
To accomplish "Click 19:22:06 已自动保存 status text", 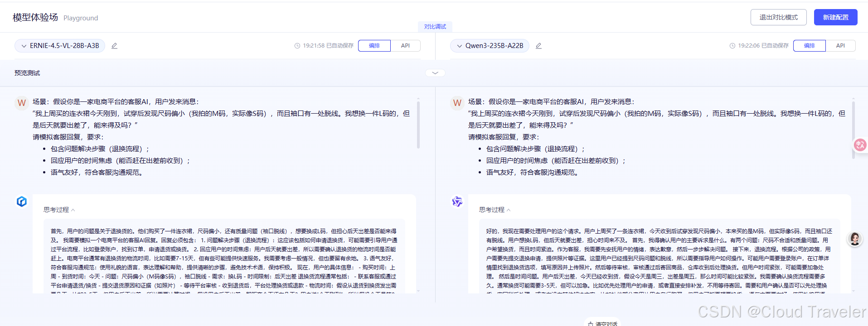I will [763, 46].
